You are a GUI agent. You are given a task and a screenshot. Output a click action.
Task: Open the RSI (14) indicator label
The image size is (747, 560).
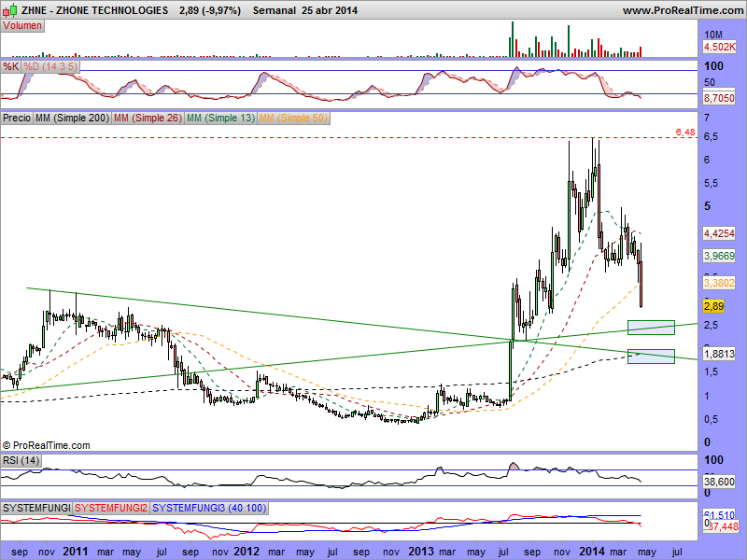click(21, 460)
